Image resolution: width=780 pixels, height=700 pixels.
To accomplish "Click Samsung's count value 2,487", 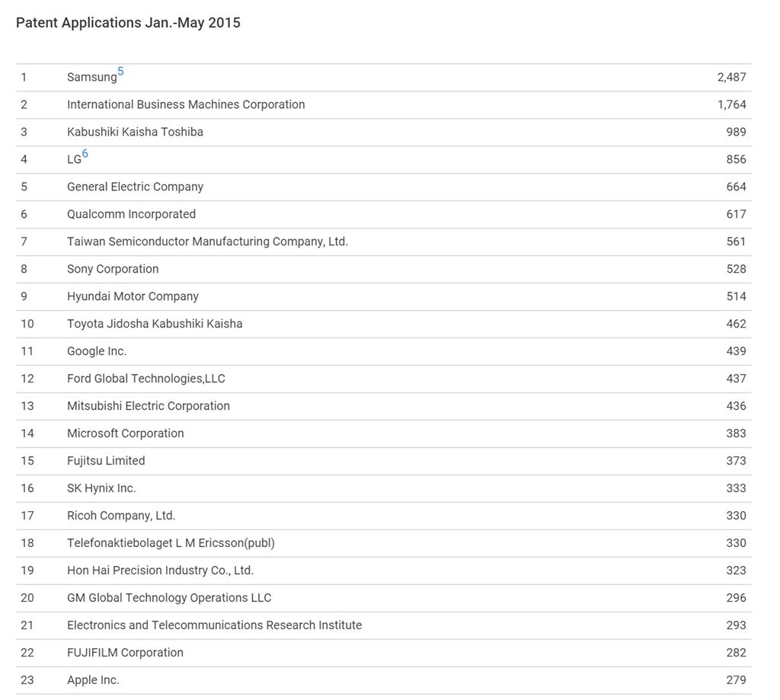I will coord(732,77).
